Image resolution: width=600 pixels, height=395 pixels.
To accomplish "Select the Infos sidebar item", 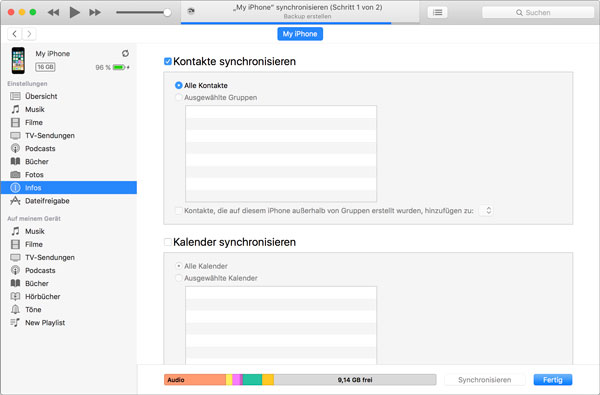I will pyautogui.click(x=68, y=188).
